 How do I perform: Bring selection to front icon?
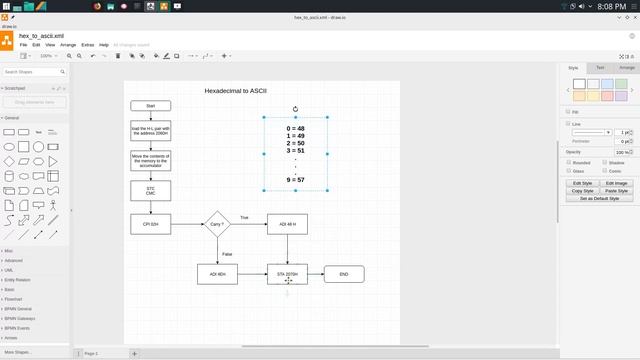(x=132, y=56)
